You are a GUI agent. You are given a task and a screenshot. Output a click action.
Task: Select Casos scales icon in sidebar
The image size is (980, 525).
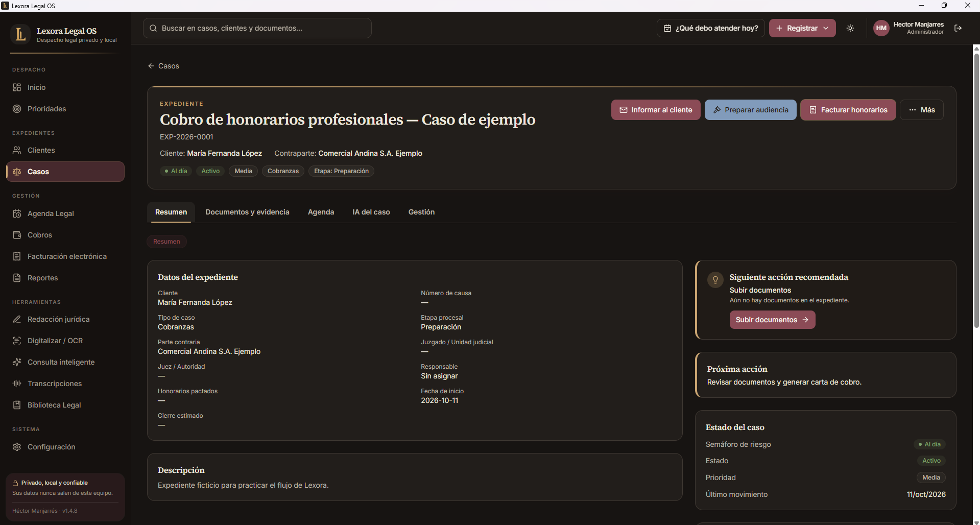(x=17, y=172)
